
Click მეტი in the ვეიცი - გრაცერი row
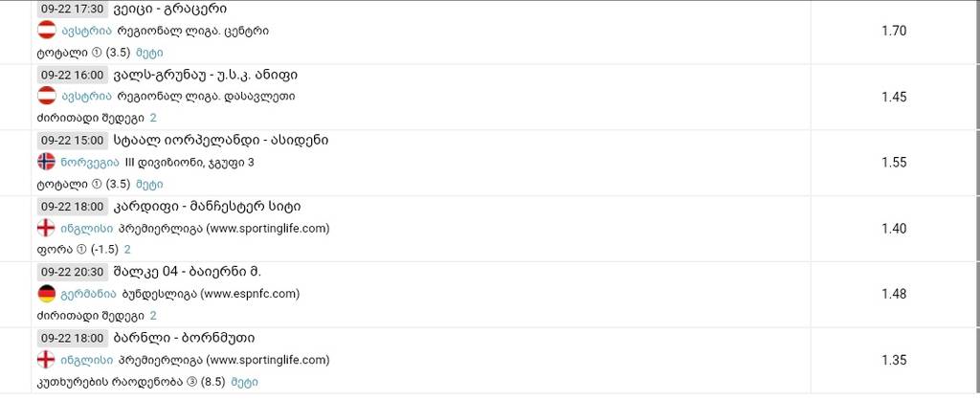tap(148, 52)
